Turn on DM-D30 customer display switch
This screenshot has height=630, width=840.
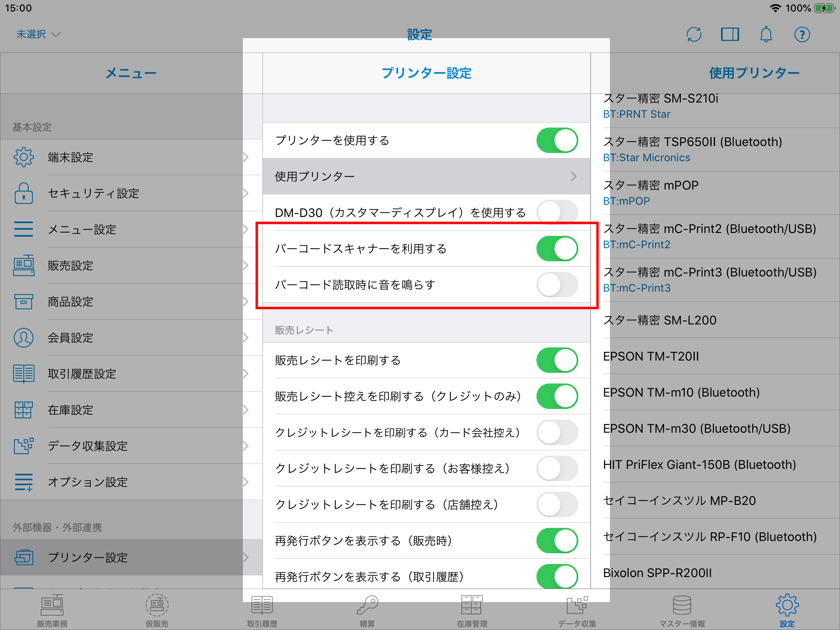[557, 212]
